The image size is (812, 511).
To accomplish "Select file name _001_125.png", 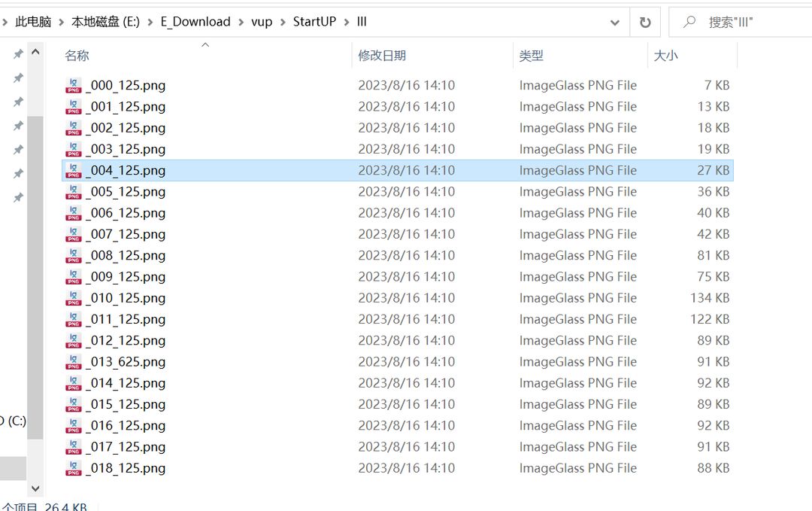I will coord(126,107).
